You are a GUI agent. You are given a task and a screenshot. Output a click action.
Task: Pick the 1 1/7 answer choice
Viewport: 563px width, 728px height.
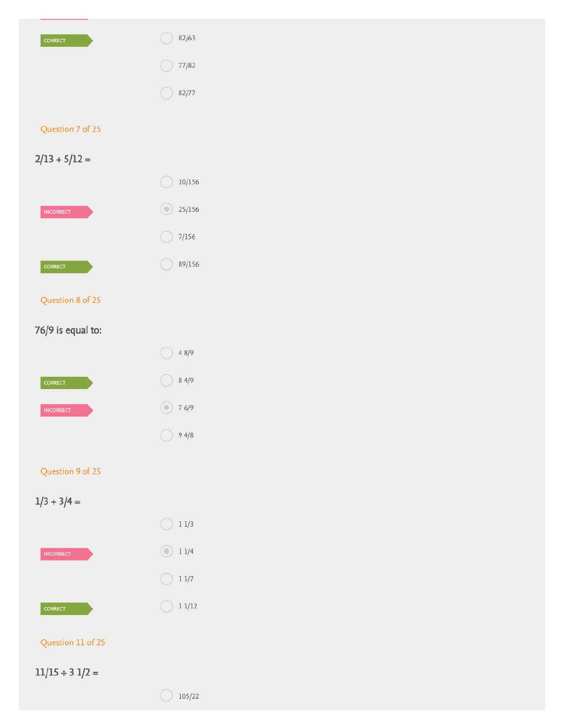pos(167,579)
